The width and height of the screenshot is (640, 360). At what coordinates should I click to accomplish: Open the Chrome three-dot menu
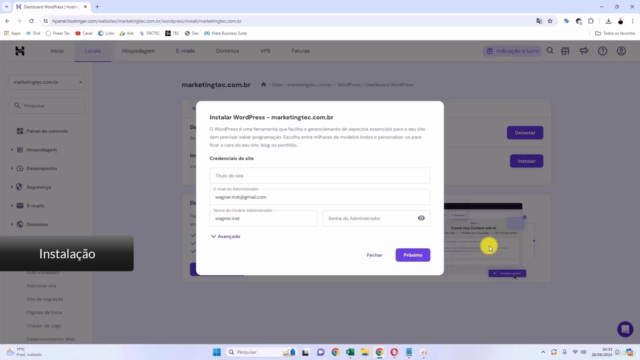coord(633,21)
